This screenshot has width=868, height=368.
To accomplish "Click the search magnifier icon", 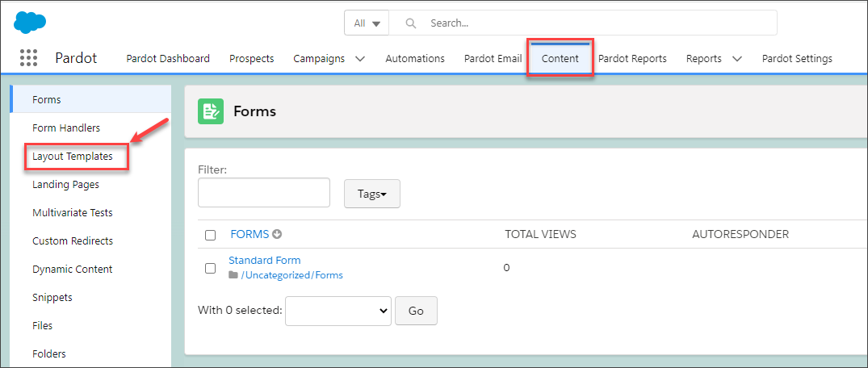I will pyautogui.click(x=411, y=23).
